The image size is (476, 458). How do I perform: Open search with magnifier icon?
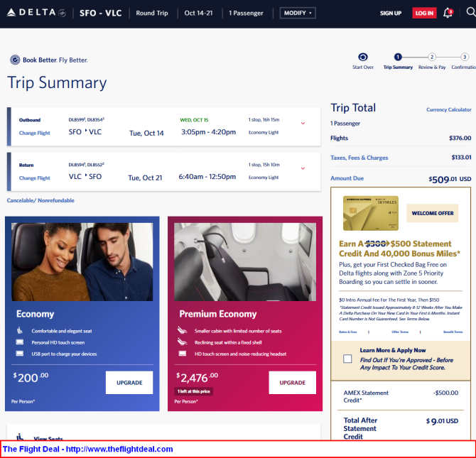[471, 12]
